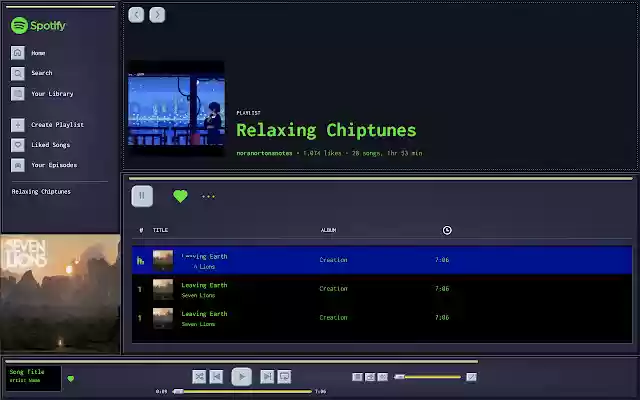Click the playlist cover art image
This screenshot has width=640, height=400.
coord(176,109)
